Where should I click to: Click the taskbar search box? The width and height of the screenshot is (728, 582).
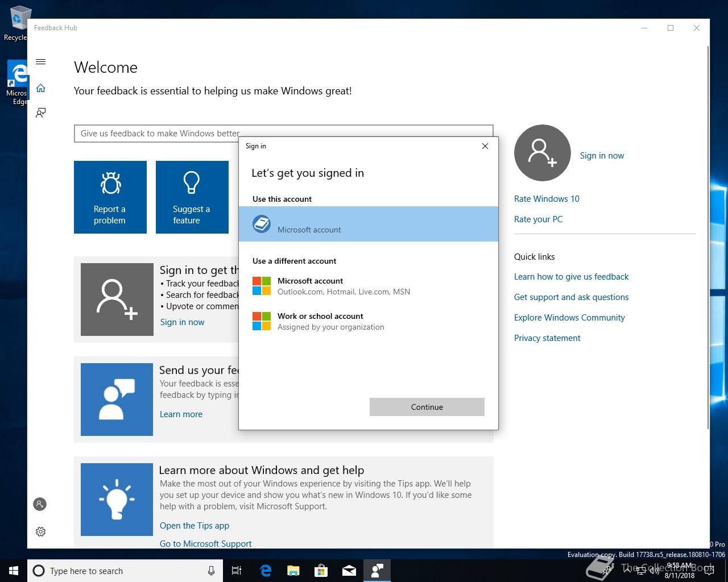click(x=124, y=571)
